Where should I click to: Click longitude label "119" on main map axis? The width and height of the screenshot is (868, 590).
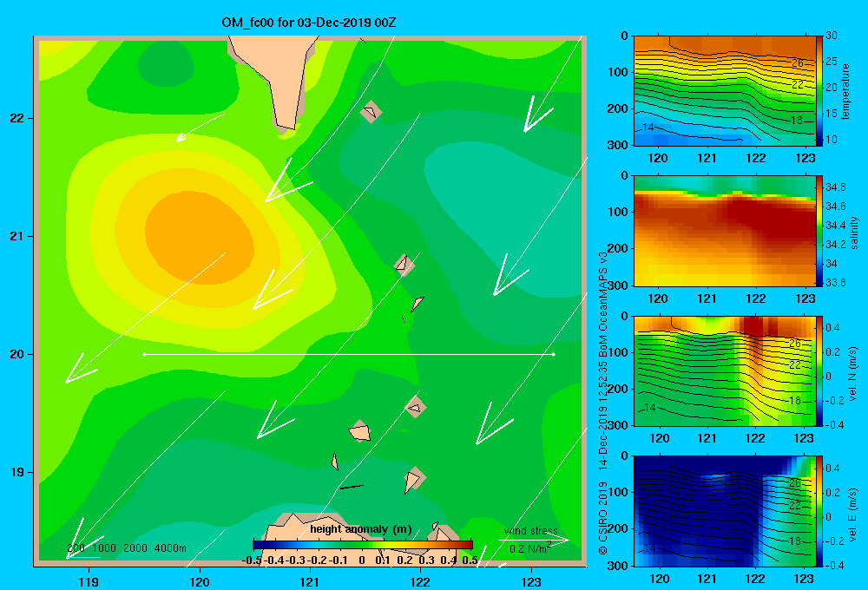click(x=89, y=581)
